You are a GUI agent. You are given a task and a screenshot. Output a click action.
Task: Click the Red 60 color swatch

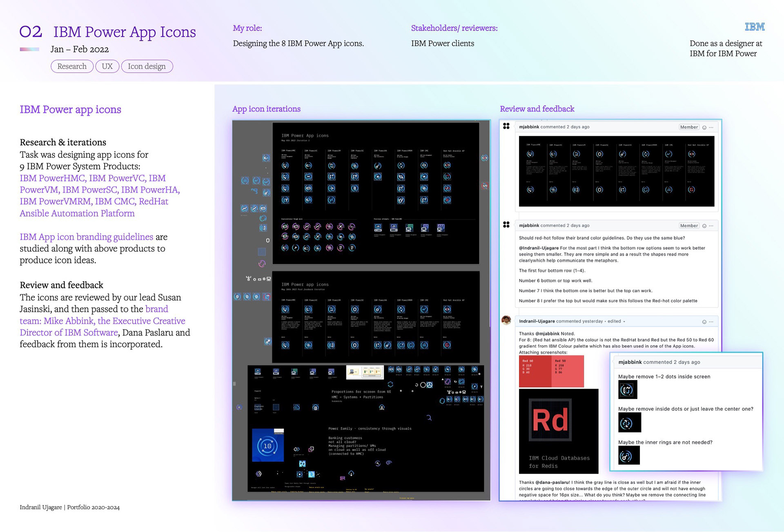coord(535,371)
